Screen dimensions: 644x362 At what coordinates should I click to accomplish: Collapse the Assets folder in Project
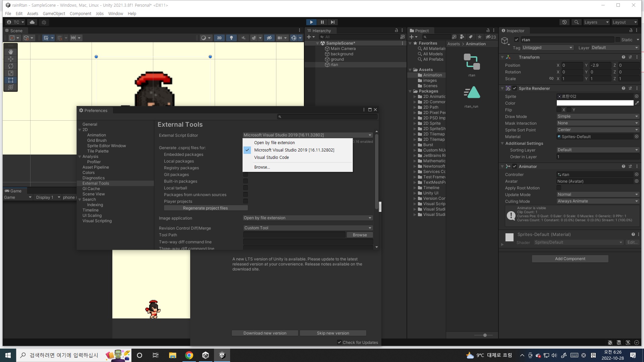[x=410, y=70]
